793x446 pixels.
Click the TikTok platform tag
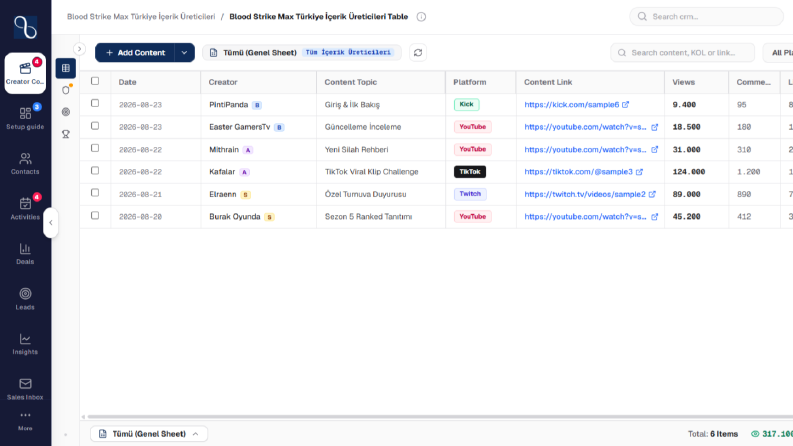point(470,172)
